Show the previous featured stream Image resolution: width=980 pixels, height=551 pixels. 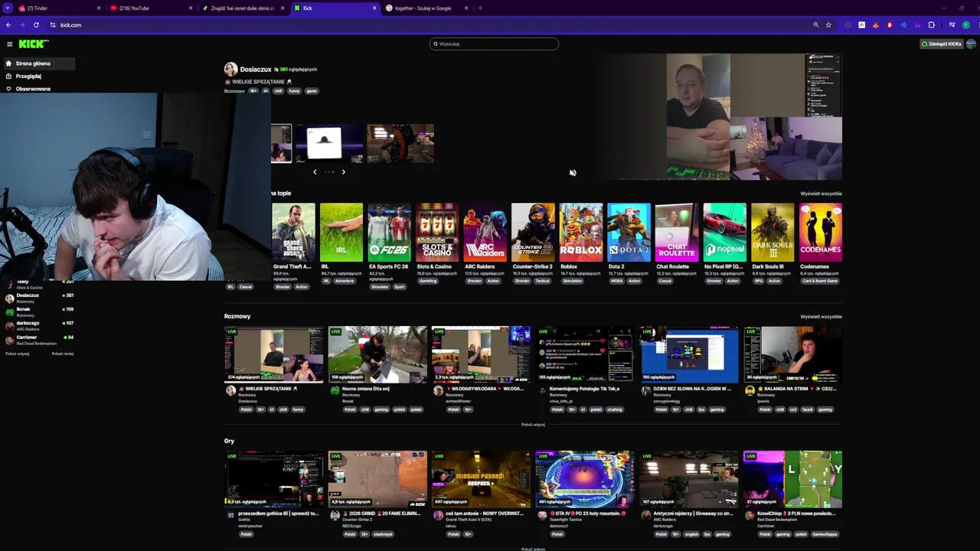pos(315,172)
